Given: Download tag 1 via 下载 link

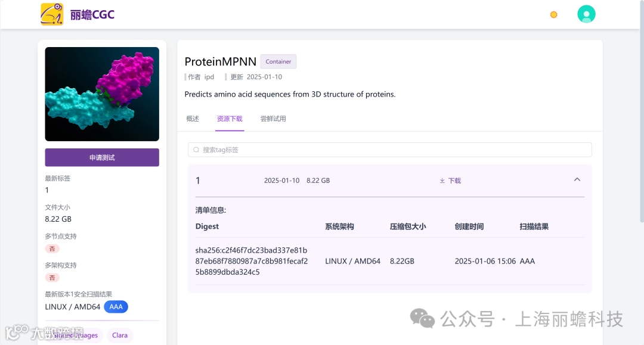Looking at the screenshot, I should point(451,181).
